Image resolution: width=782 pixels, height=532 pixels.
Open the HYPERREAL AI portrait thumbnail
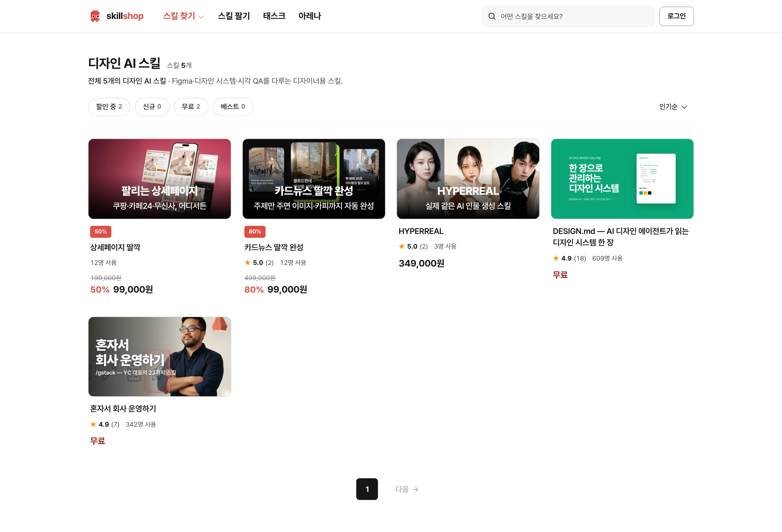point(468,179)
